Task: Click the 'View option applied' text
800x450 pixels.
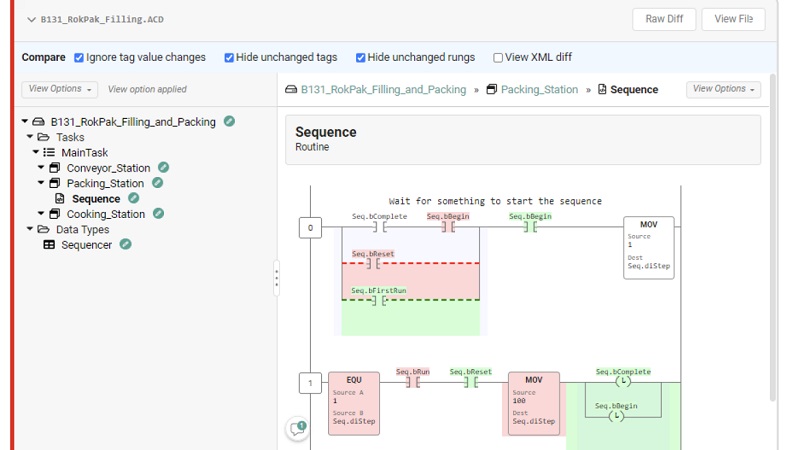Action: (147, 89)
